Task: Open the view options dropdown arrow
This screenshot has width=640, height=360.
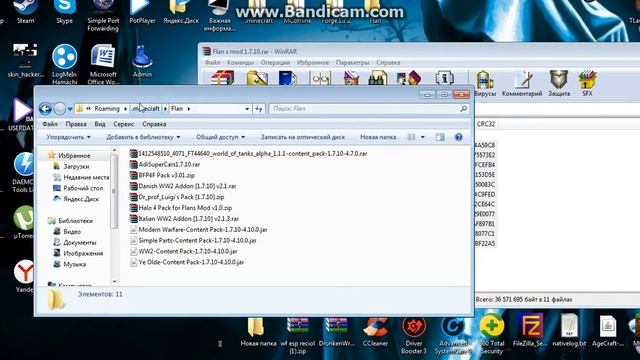Action: tap(422, 137)
